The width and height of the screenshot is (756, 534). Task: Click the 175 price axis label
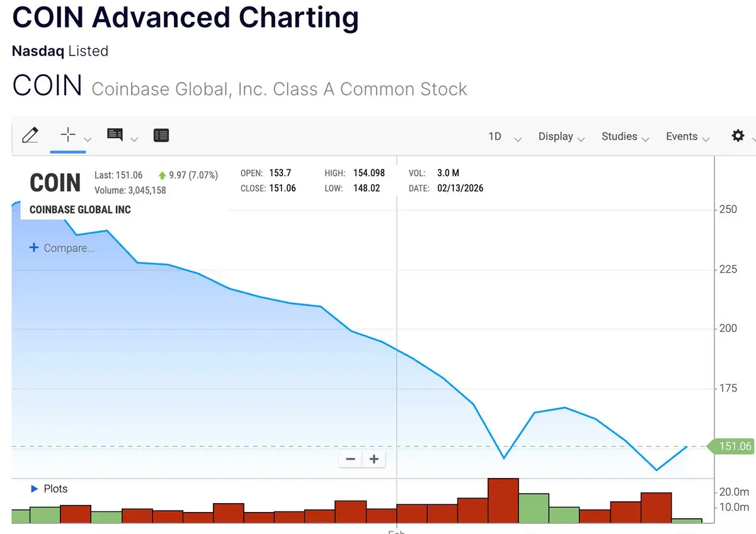(x=728, y=388)
